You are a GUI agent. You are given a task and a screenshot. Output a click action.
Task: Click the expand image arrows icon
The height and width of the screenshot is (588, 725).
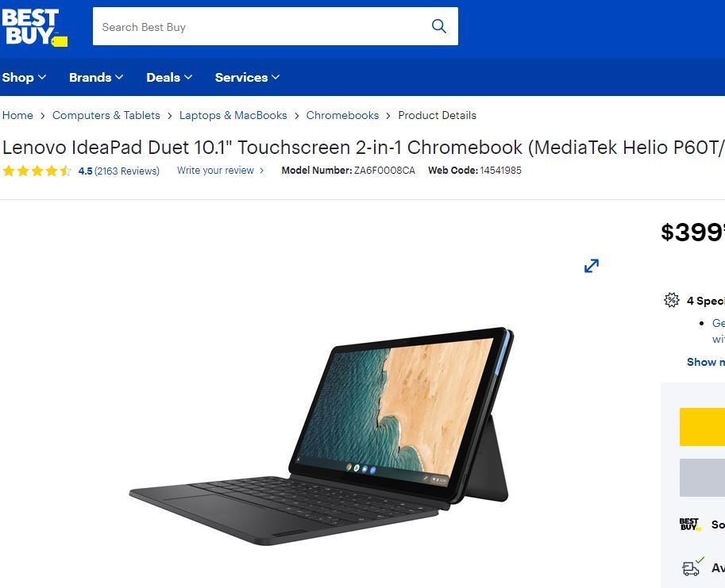[x=592, y=266]
